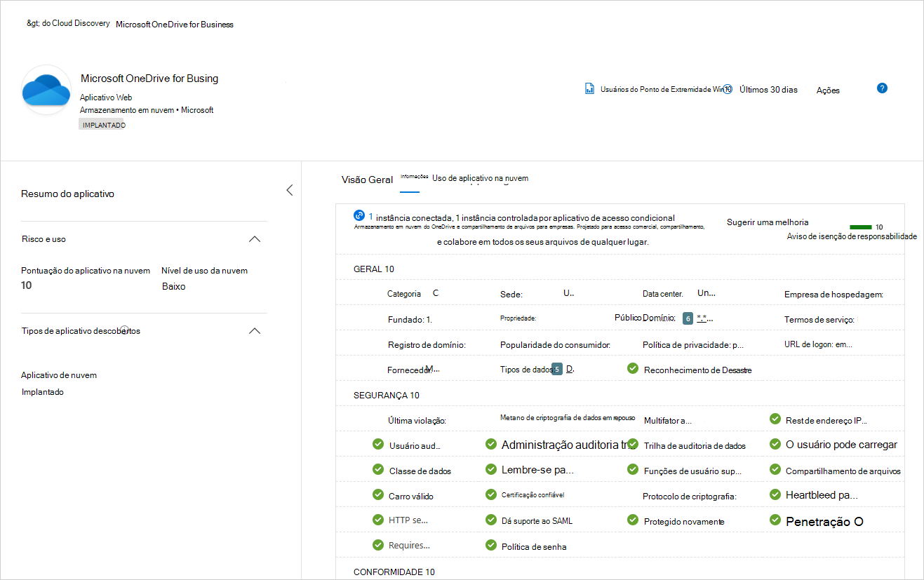
Task: Click the checkmark beside Funções de usuário sup...
Action: pyautogui.click(x=633, y=469)
